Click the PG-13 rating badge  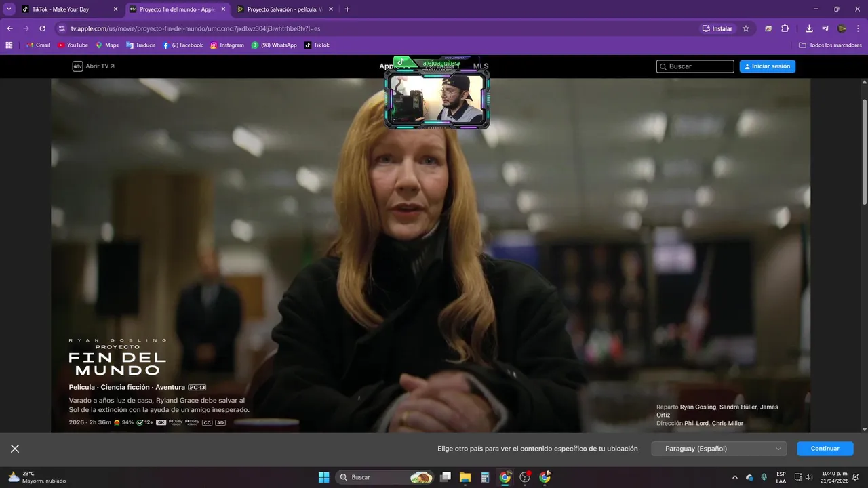(x=197, y=387)
